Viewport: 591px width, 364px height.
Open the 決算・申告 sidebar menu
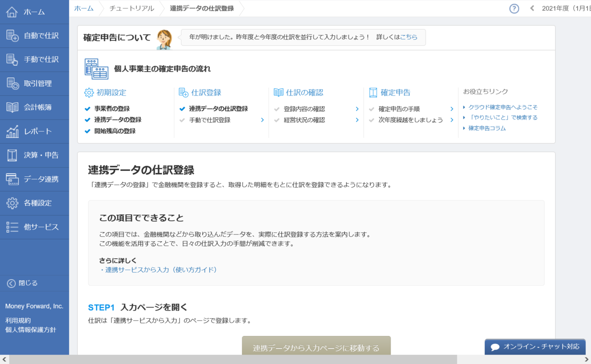tap(34, 155)
